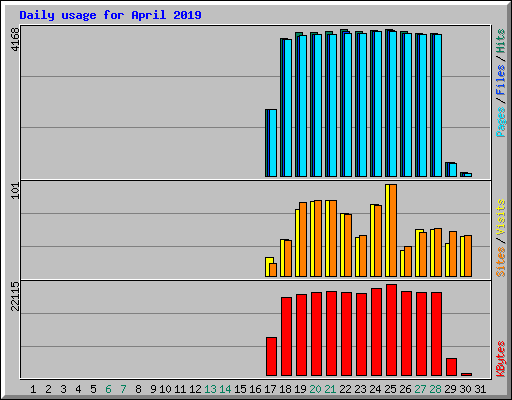Click the orange sites bar for day 26
The image size is (512, 400).
click(408, 262)
